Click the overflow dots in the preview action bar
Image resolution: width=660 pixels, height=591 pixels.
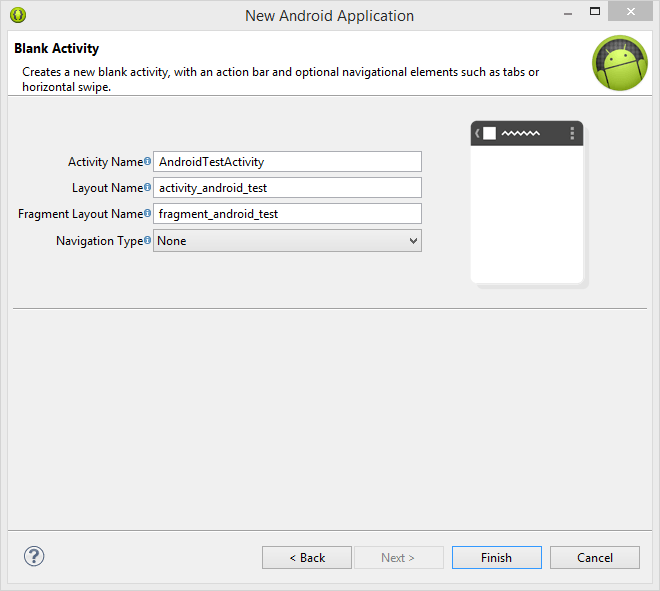point(572,133)
